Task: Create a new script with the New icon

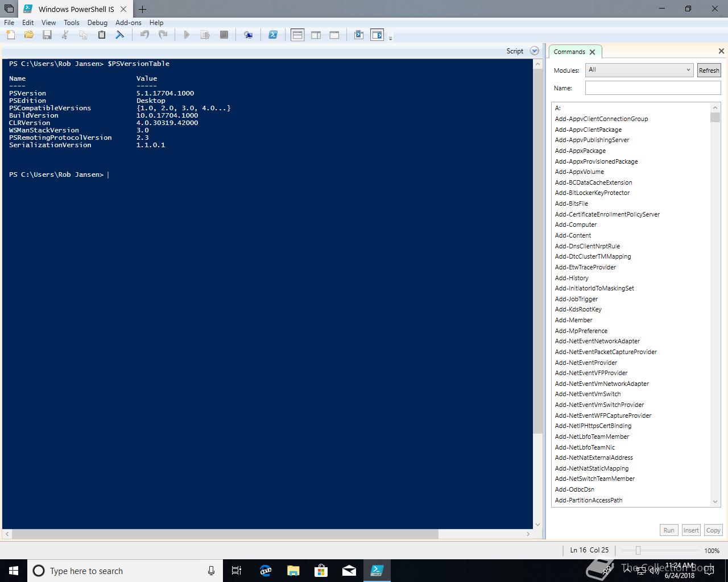Action: coord(10,35)
